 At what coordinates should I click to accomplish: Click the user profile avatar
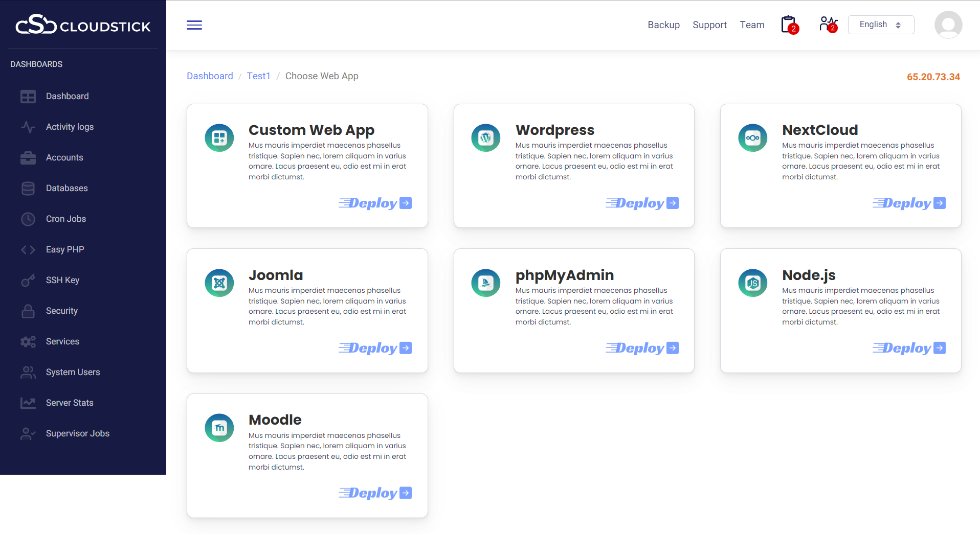(948, 25)
